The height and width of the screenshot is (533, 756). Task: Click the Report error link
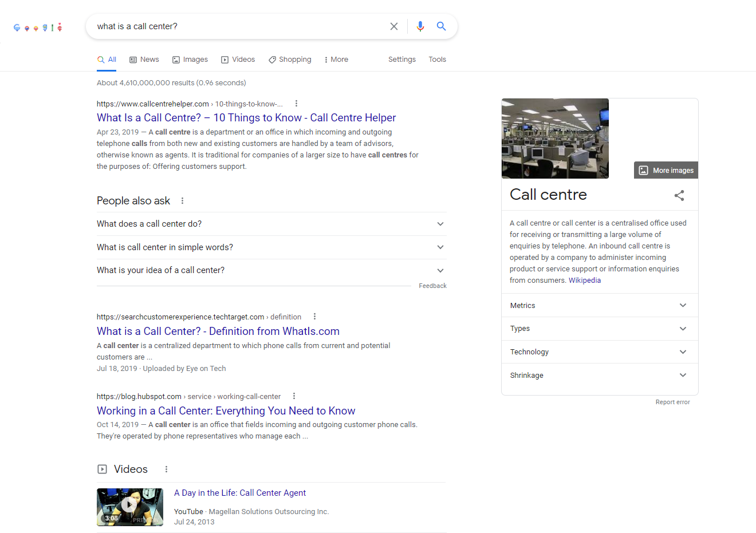coord(672,401)
